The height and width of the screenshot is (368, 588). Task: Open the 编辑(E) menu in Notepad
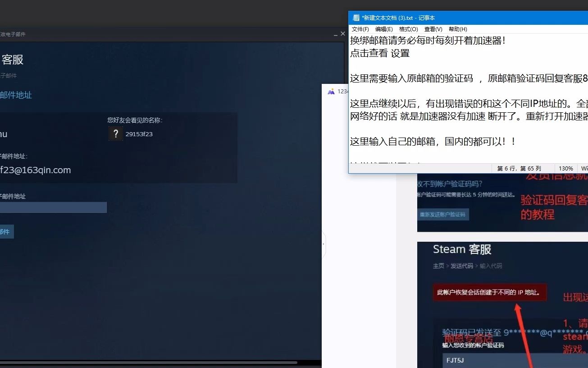(384, 29)
